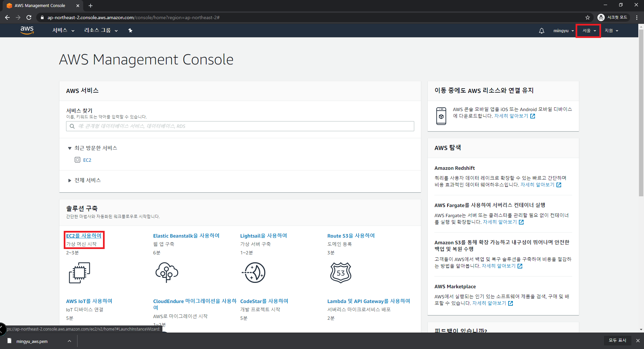Image resolution: width=644 pixels, height=349 pixels.
Task: Click the EC2 chip icon under solutions
Action: click(79, 272)
